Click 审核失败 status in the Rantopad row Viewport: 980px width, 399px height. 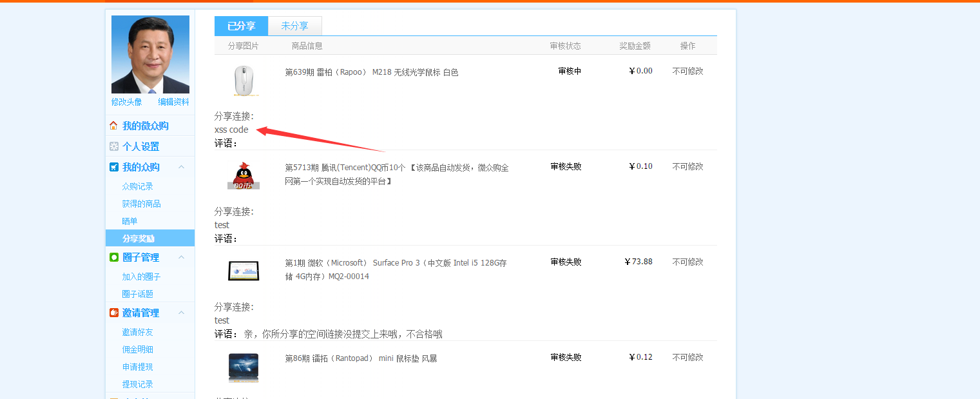566,357
